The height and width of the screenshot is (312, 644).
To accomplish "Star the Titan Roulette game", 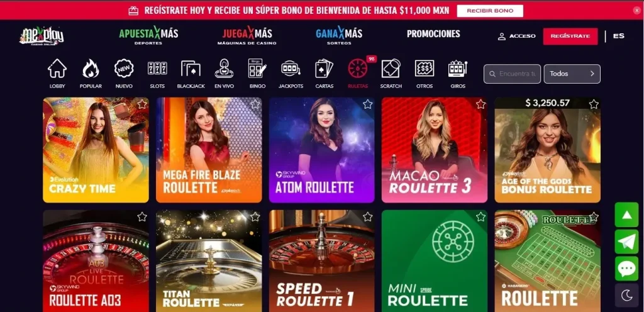I will click(x=255, y=217).
